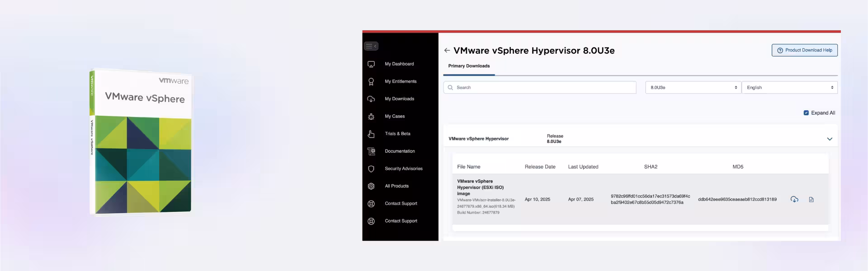Click the Apr 07, 2025 last updated date
The width and height of the screenshot is (868, 271).
(x=580, y=199)
